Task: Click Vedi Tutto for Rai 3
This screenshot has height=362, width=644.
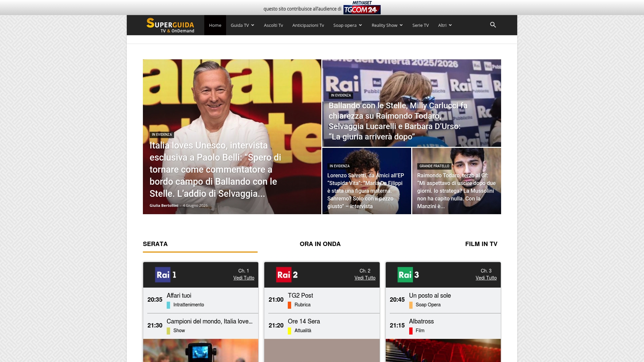Action: pyautogui.click(x=486, y=278)
